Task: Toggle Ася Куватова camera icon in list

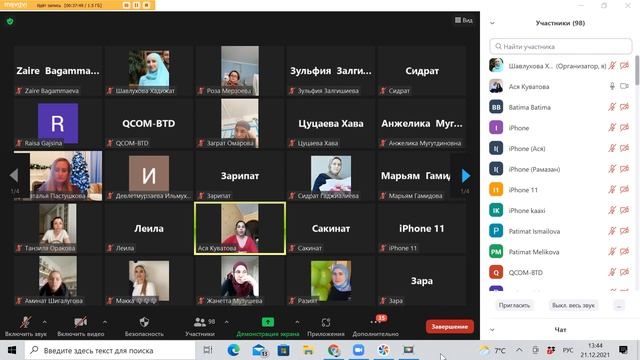Action: click(x=624, y=86)
